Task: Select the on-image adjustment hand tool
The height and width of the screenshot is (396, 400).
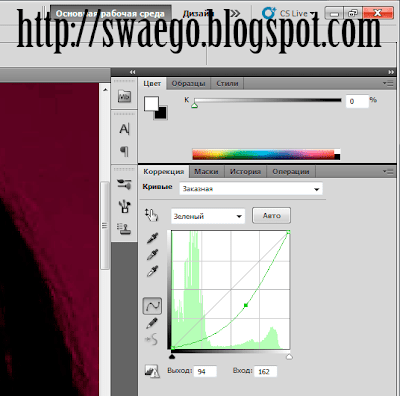Action: (x=152, y=215)
